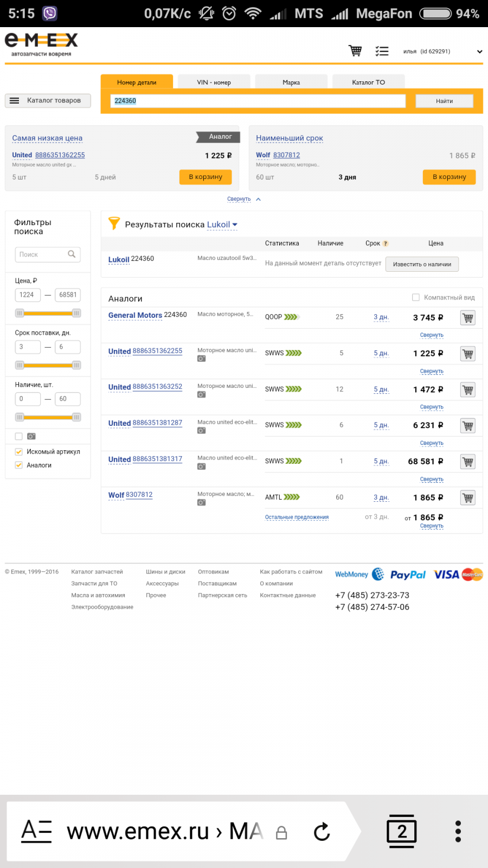This screenshot has width=488, height=868.
Task: View photo of United 8886351381287
Action: pos(202,430)
